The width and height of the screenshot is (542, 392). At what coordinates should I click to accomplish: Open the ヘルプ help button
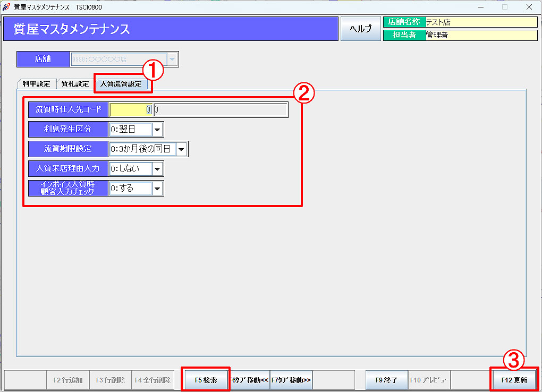click(360, 29)
